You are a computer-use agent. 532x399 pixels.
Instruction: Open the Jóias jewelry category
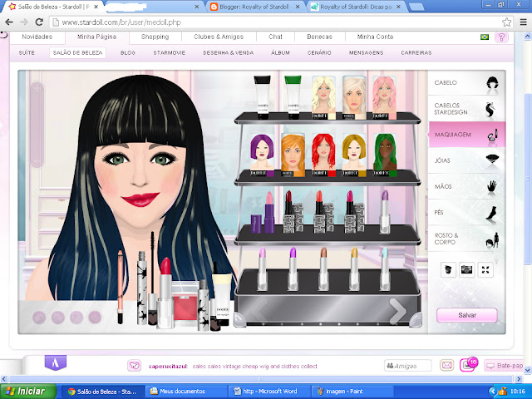point(467,160)
